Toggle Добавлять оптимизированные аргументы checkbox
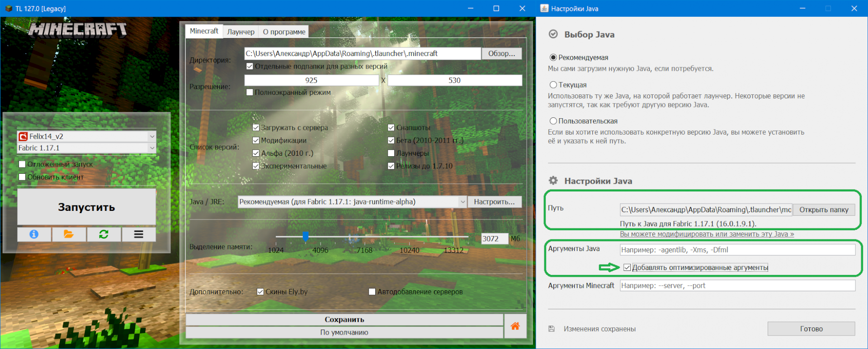868x349 pixels. (x=627, y=267)
